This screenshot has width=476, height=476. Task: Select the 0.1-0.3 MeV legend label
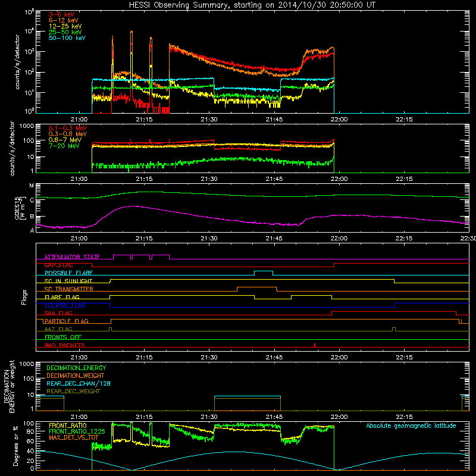point(68,128)
